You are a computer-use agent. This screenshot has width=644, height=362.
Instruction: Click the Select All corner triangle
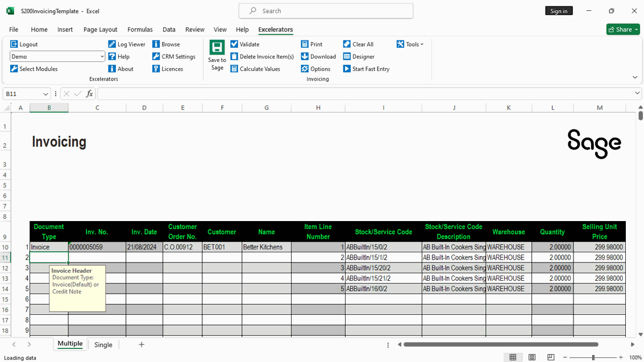tap(6, 108)
